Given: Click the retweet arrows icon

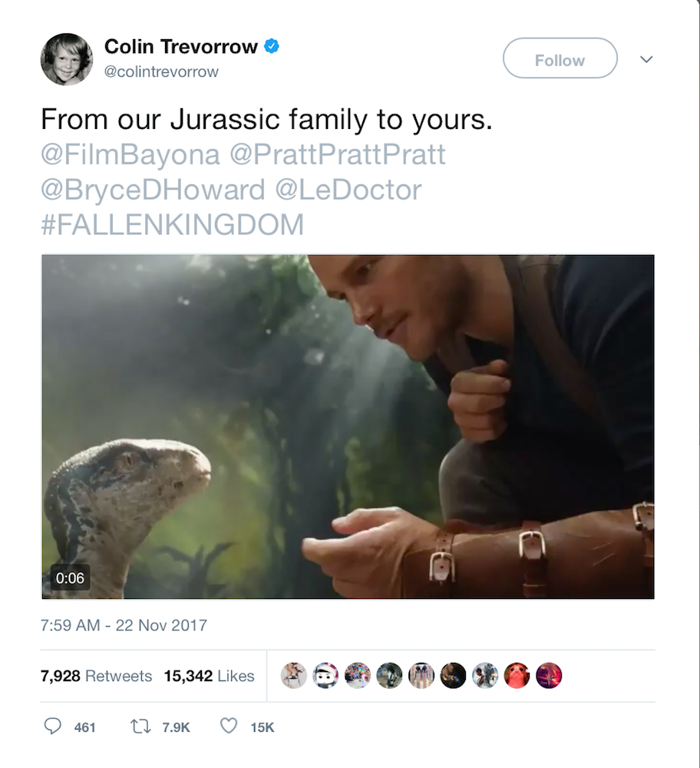Looking at the screenshot, I should 141,726.
